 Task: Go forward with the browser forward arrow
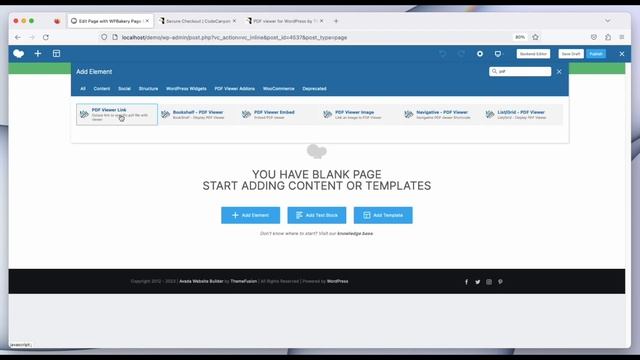tap(32, 37)
